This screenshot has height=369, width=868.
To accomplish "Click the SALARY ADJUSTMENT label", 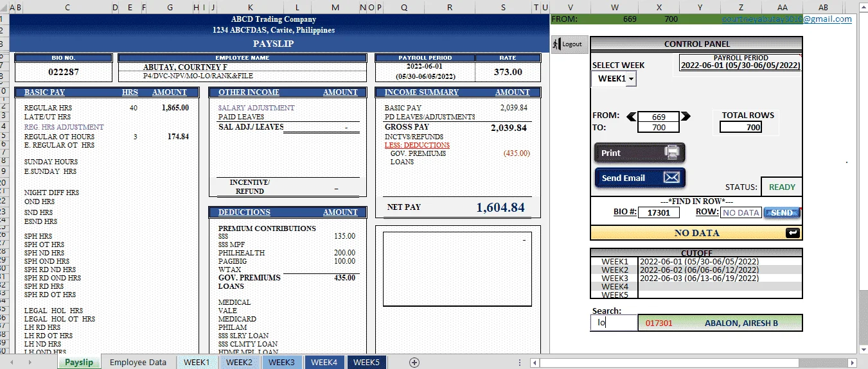I will (256, 108).
